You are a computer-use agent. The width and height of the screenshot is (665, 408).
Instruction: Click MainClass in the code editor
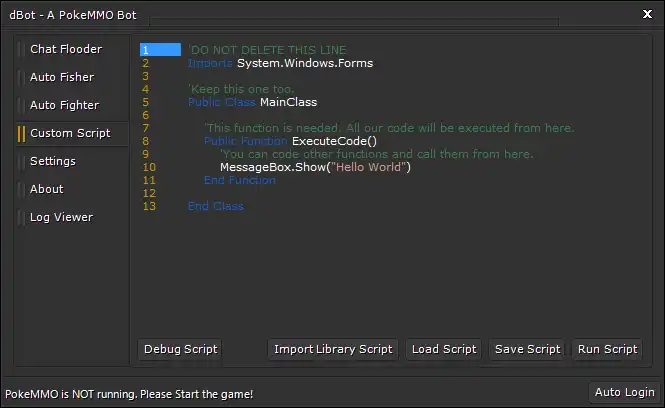point(288,102)
